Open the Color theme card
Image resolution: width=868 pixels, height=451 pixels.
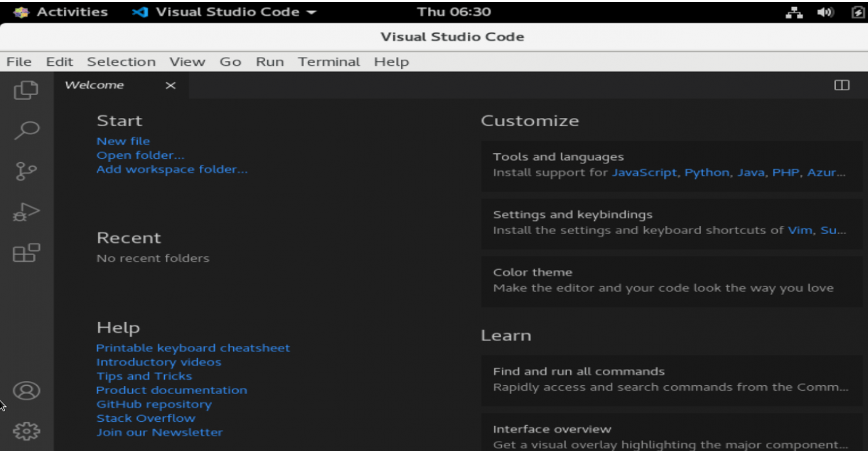(672, 280)
